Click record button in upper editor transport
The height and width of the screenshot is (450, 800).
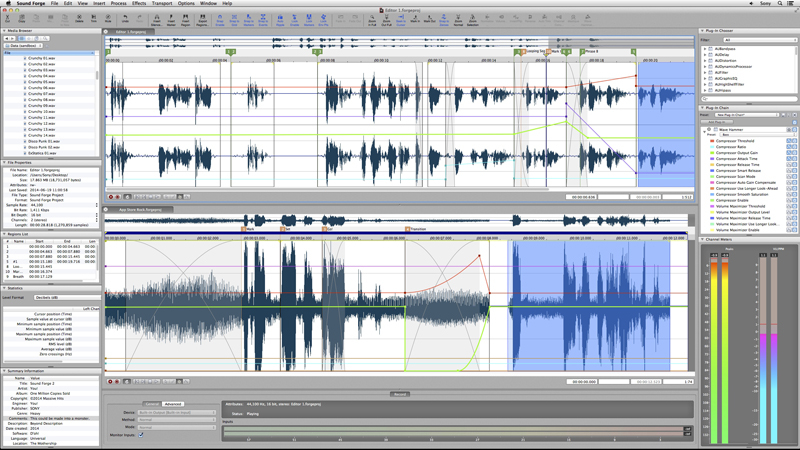click(x=117, y=197)
